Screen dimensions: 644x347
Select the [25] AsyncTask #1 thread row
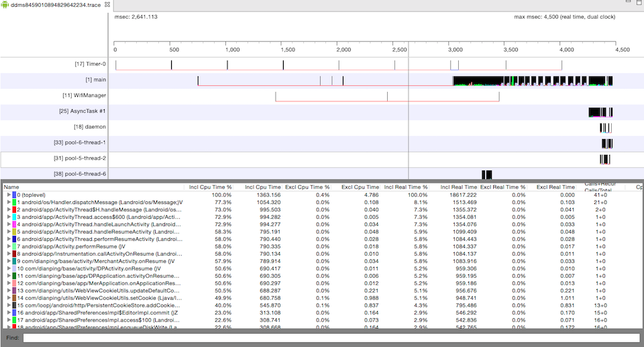[x=83, y=111]
